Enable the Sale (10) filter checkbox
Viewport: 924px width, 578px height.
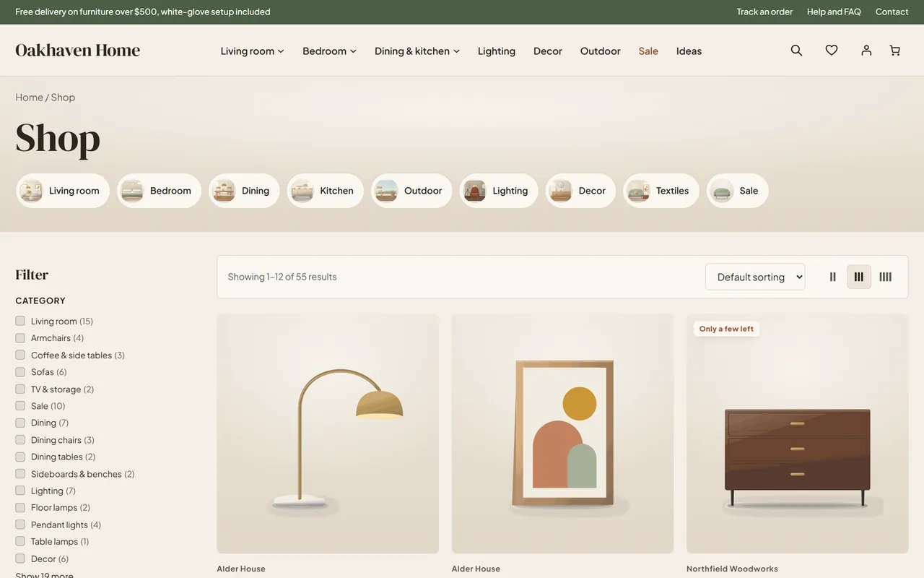20,406
